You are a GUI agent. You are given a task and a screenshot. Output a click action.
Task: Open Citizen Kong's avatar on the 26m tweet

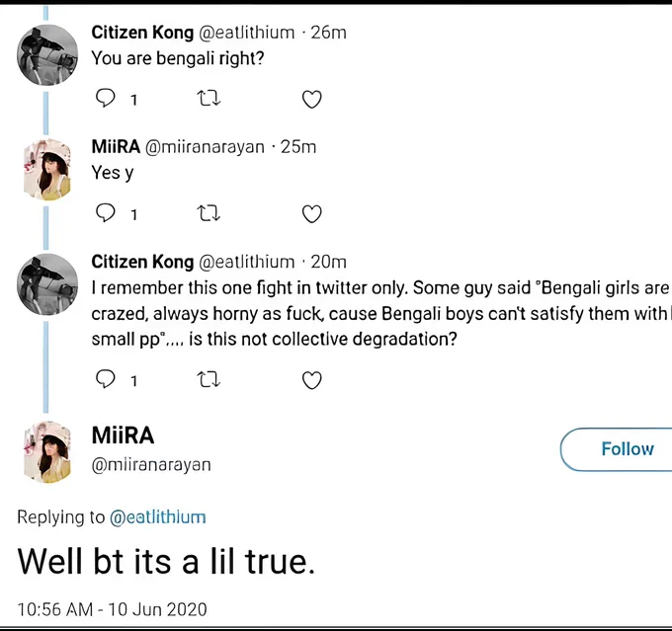(47, 55)
